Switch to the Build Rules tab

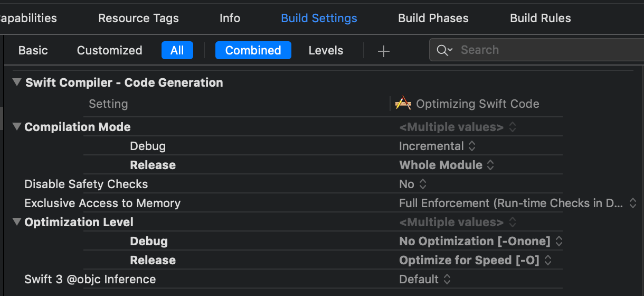540,18
